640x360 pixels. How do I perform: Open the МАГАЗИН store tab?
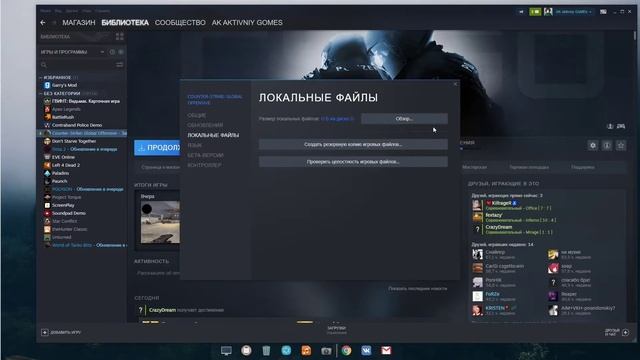click(79, 23)
